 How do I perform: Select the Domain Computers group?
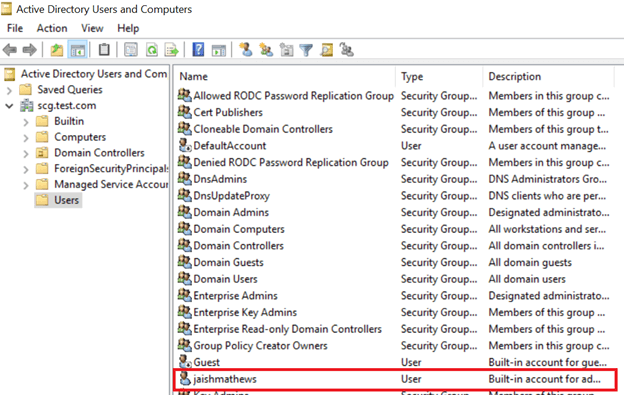239,229
